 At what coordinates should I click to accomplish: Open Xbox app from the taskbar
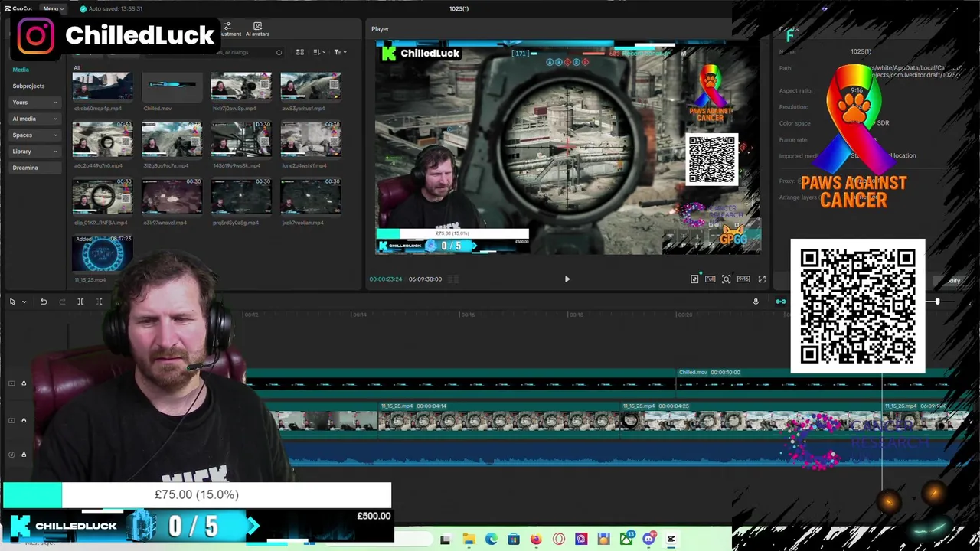[x=626, y=540]
